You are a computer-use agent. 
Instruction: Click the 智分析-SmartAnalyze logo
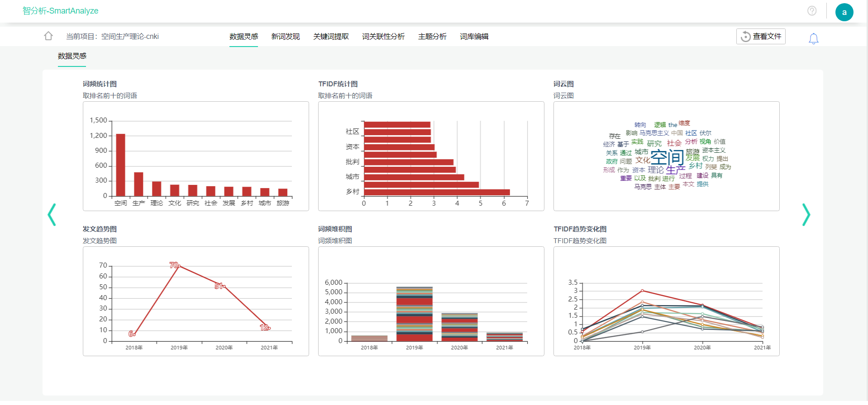[x=61, y=11]
